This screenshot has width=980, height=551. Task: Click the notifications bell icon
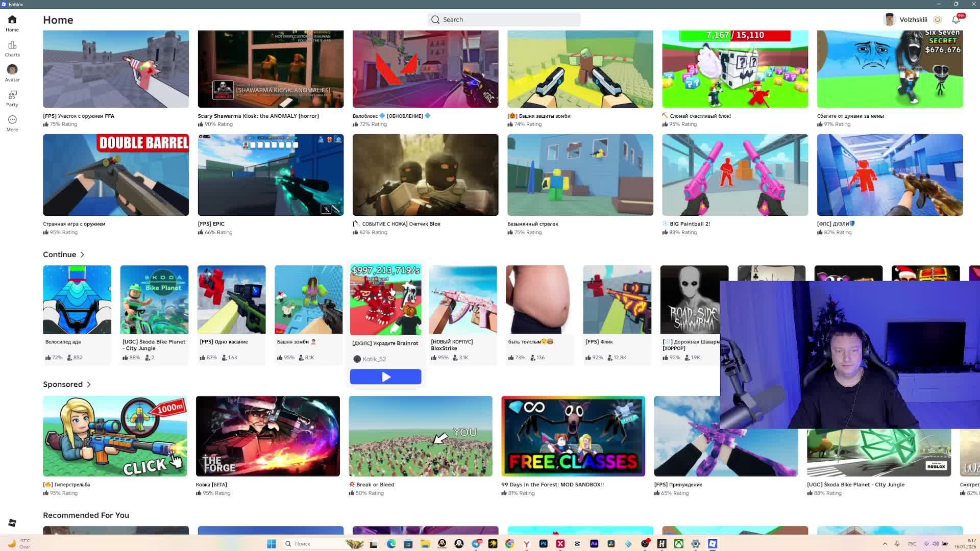pyautogui.click(x=956, y=19)
